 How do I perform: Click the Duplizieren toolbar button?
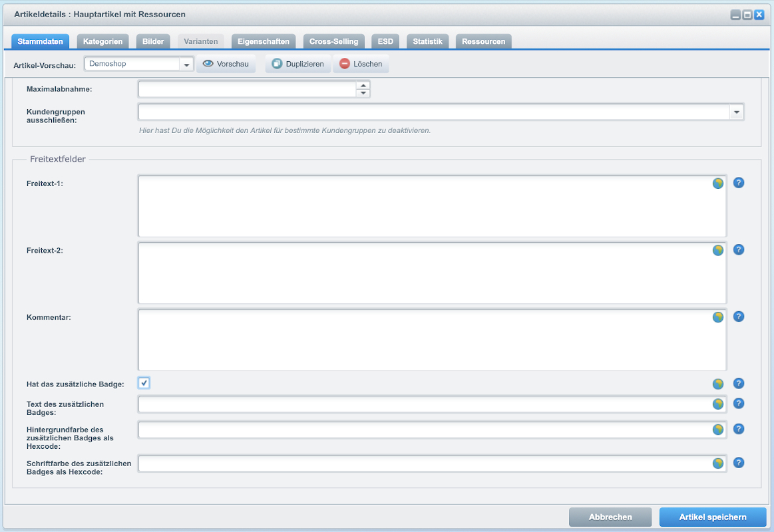[x=298, y=64]
